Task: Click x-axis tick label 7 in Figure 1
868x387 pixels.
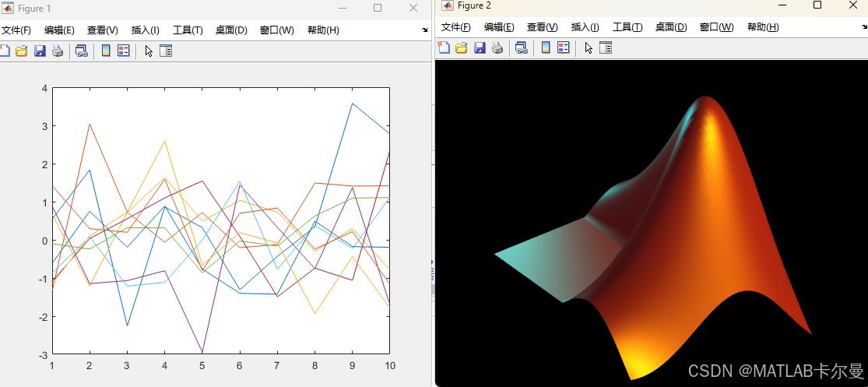Action: click(x=277, y=366)
